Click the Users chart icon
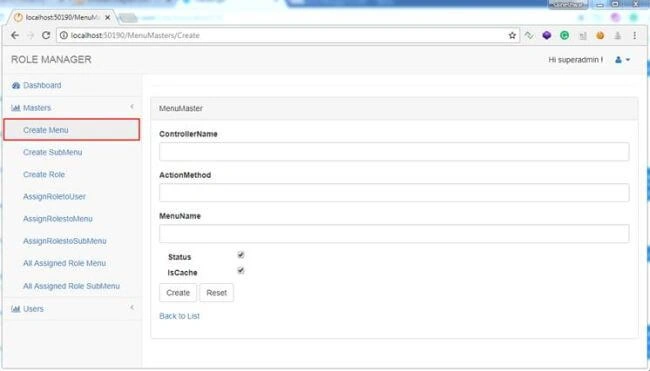Viewport: 650px width, 371px height. pos(16,309)
